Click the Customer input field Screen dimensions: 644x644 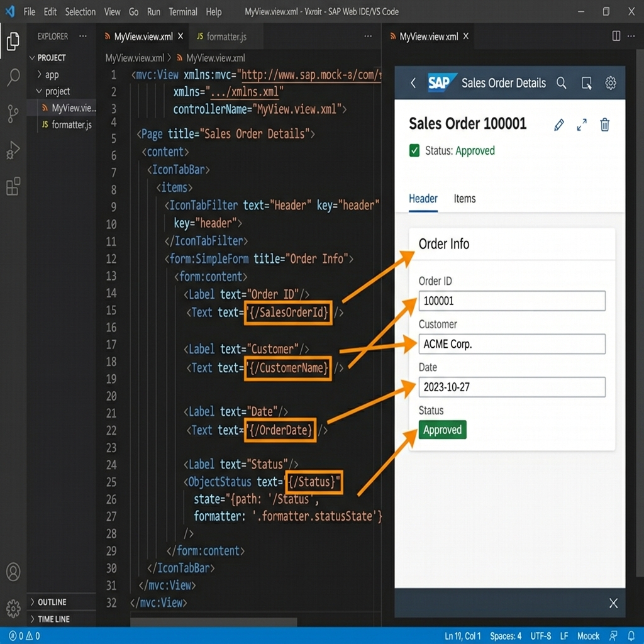(512, 344)
